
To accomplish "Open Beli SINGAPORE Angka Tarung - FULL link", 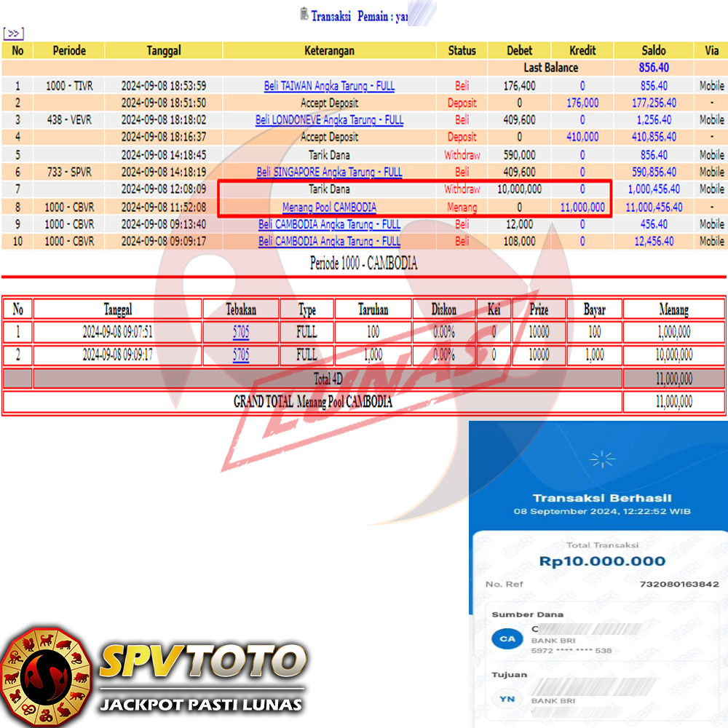I will click(329, 173).
